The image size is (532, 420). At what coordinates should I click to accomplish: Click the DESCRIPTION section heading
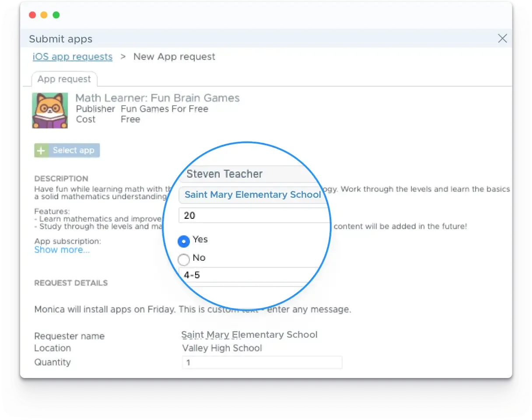click(x=61, y=178)
